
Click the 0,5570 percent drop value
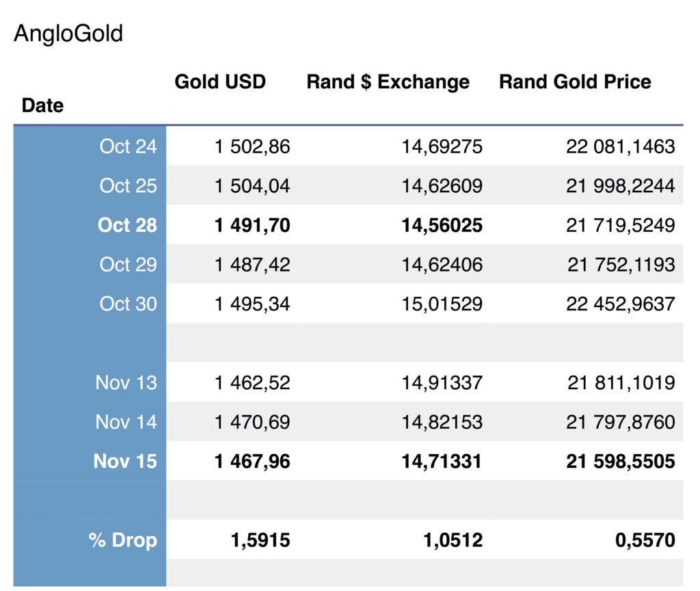coord(645,540)
